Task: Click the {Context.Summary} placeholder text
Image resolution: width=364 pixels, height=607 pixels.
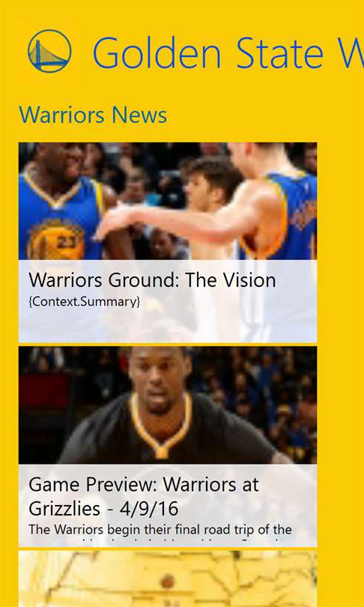Action: 85,301
